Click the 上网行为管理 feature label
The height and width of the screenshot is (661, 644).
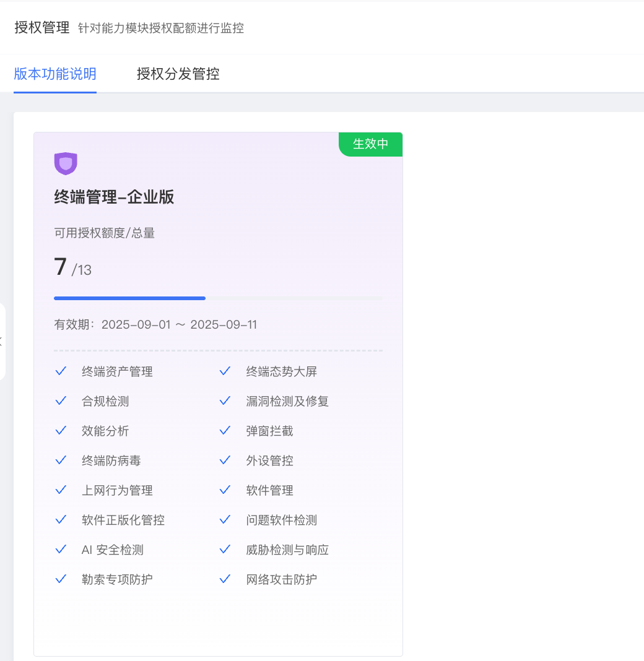point(117,490)
